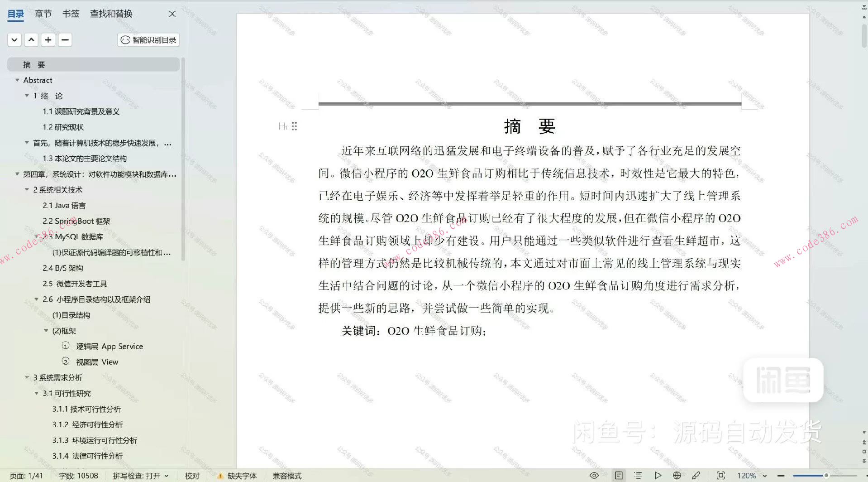
Task: Toggle fullscreen display mode icon
Action: click(x=721, y=475)
